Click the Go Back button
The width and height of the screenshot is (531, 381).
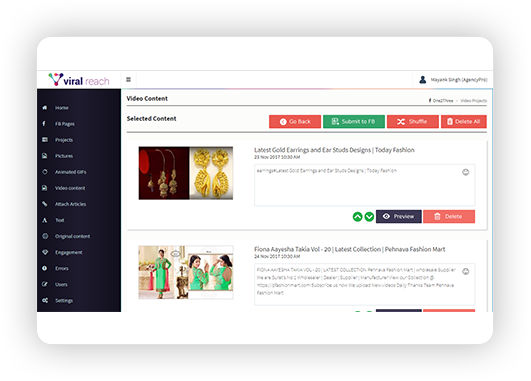295,122
